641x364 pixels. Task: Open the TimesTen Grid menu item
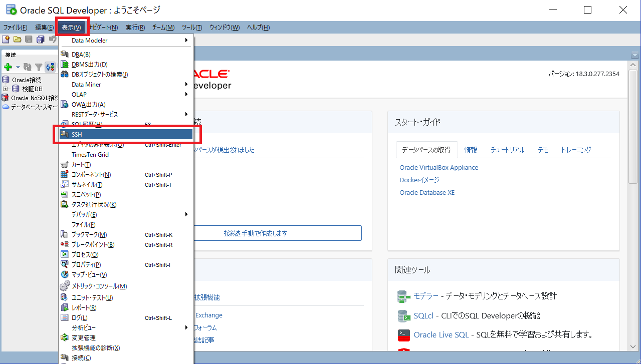(126, 154)
